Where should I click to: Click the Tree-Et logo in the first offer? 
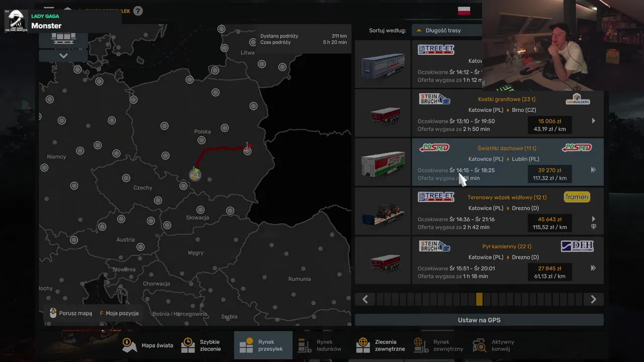[436, 50]
